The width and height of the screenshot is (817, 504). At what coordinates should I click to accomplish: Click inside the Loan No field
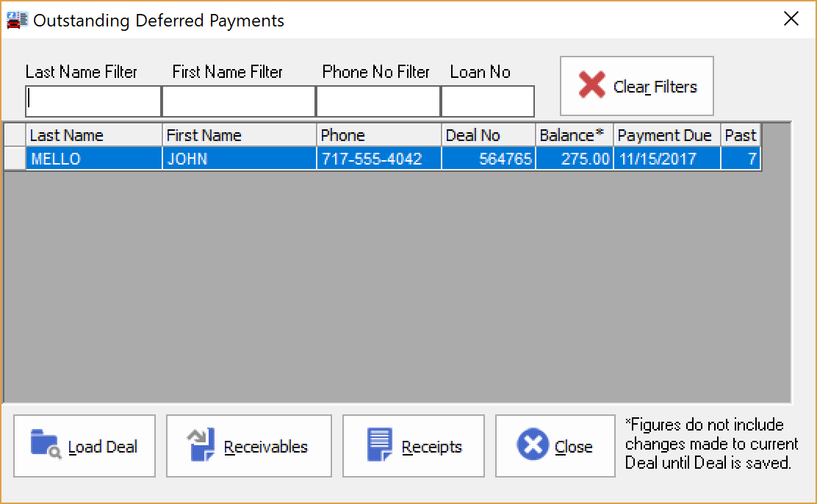coord(486,101)
